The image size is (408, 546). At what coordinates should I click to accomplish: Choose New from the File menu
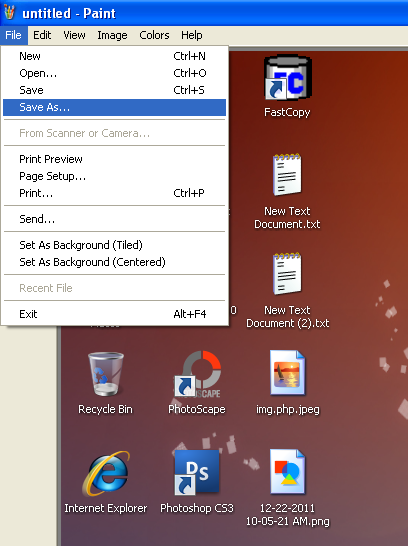(115, 56)
